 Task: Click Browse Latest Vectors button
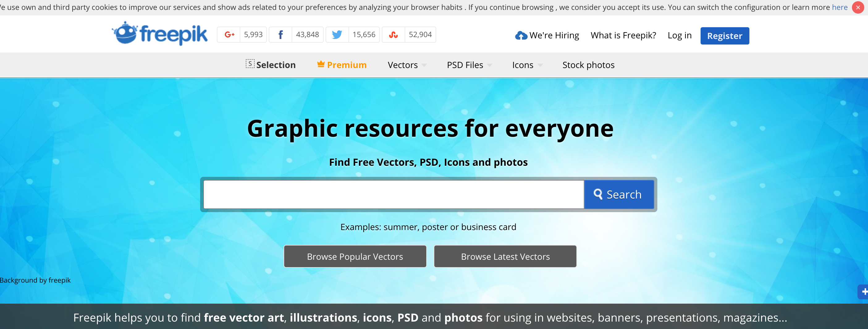[505, 256]
